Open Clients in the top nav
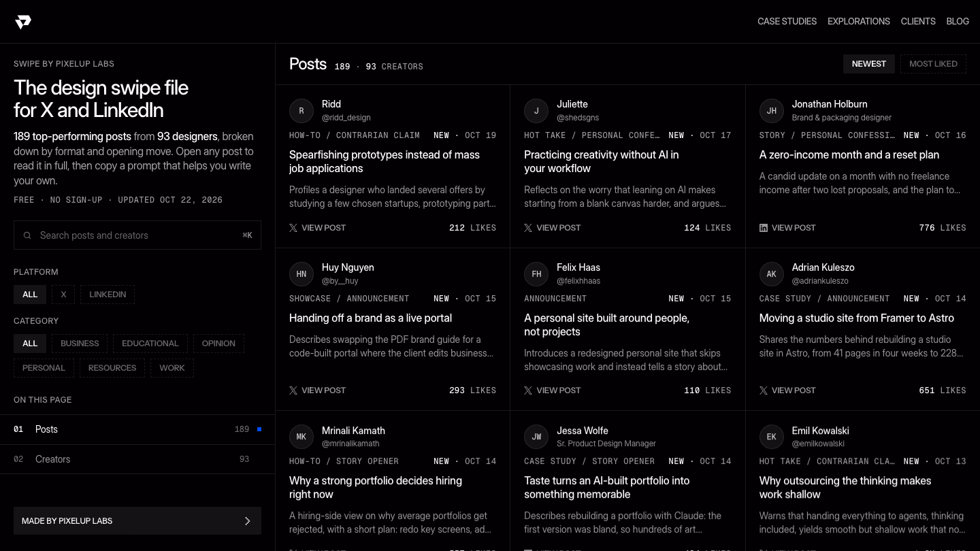This screenshot has width=980, height=551. [x=918, y=22]
